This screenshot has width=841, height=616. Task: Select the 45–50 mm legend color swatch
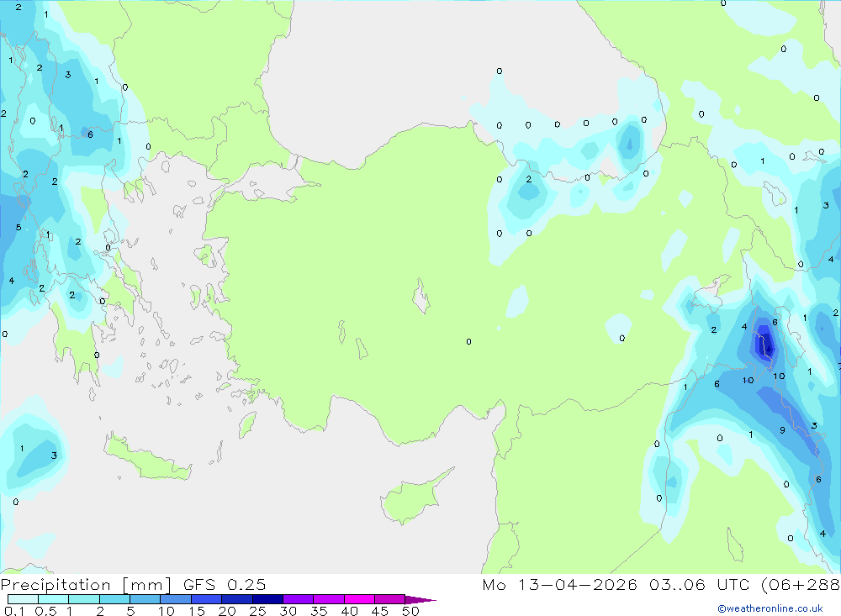click(390, 599)
